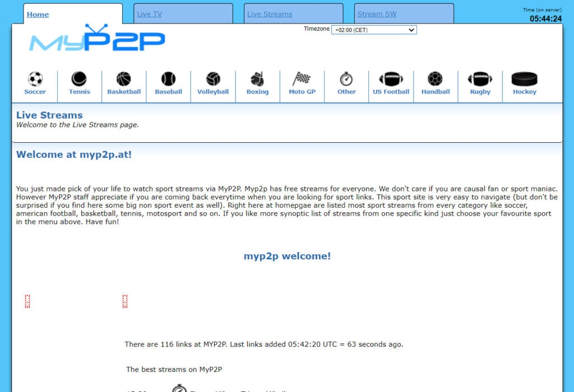This screenshot has height=392, width=574.
Task: Click the Rugby ball icon
Action: point(480,79)
